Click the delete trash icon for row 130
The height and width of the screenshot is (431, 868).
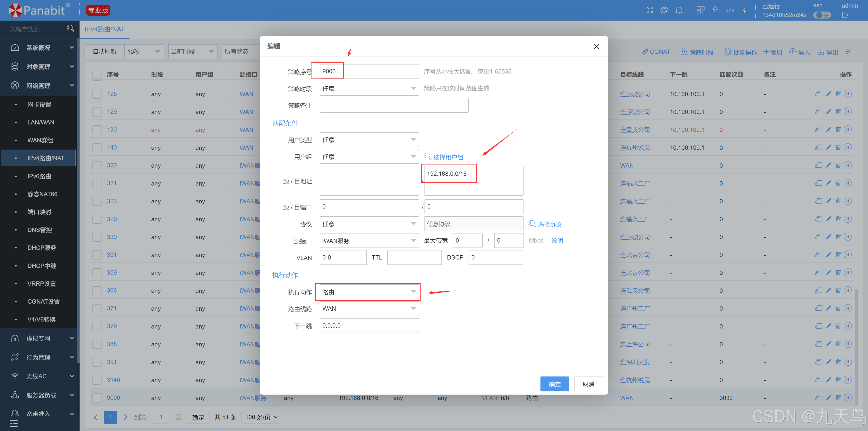click(838, 129)
